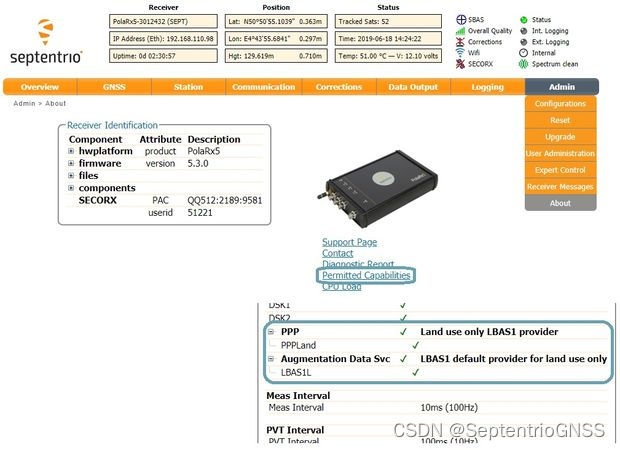Click the receiver name field PolaRx5-3012432
620x450 pixels.
tap(163, 21)
